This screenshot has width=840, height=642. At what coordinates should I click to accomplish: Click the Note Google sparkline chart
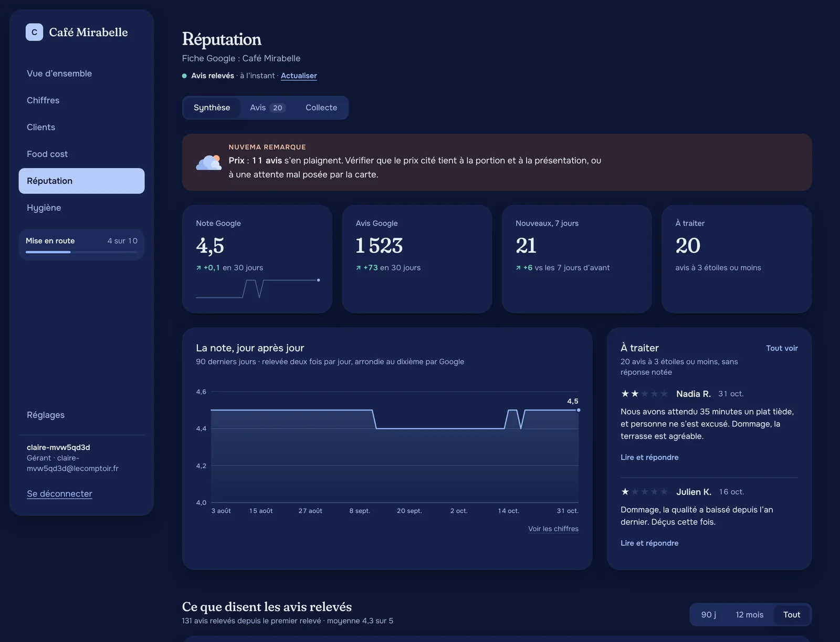pos(258,288)
